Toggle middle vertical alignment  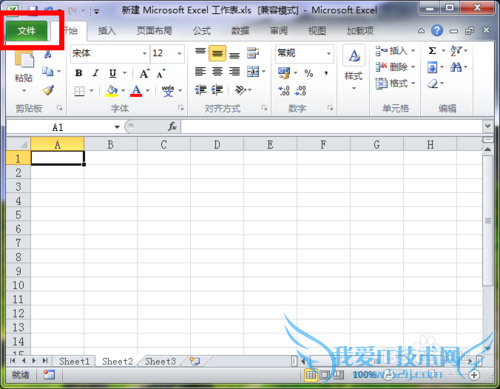tap(217, 53)
